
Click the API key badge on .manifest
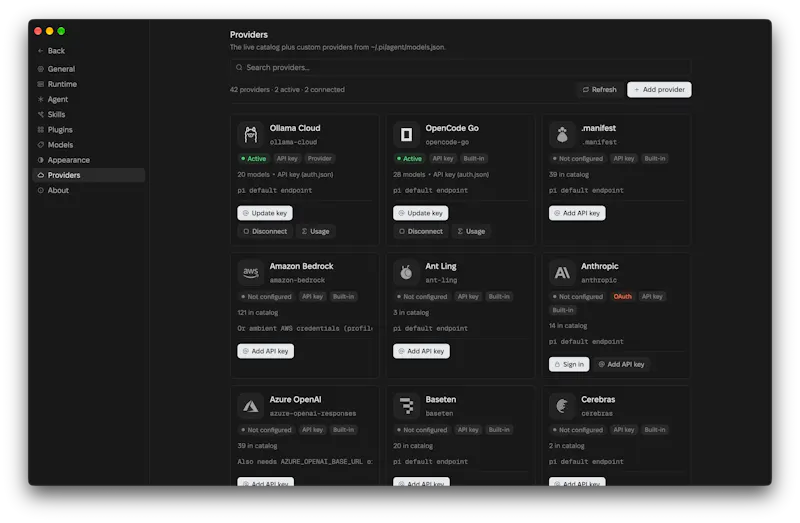623,159
